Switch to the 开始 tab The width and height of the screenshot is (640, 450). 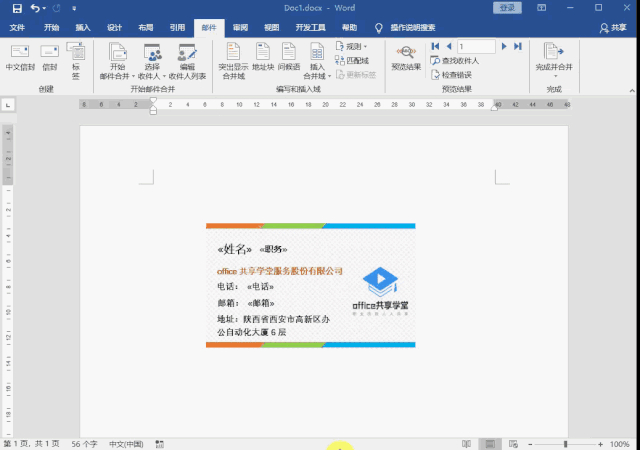(x=51, y=28)
